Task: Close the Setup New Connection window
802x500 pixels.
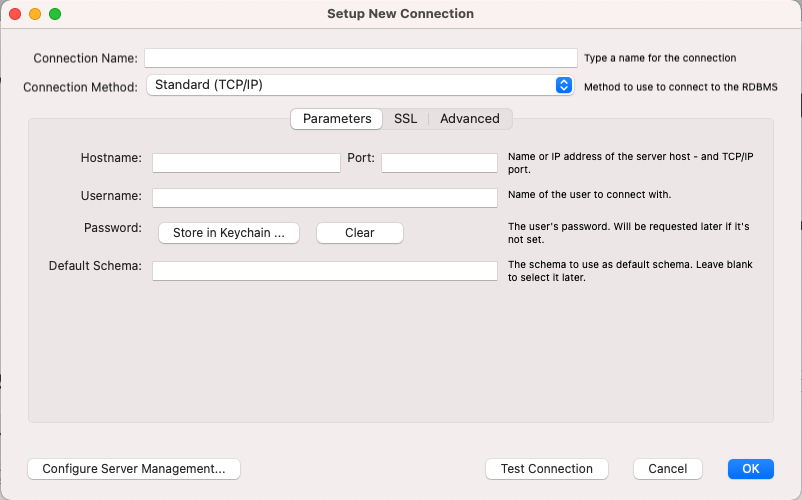Action: [14, 14]
